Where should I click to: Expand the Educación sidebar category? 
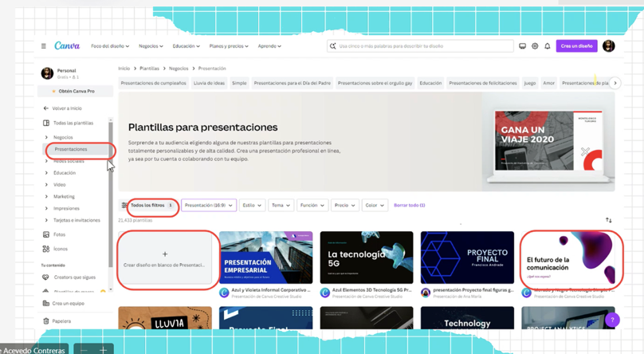click(x=46, y=173)
